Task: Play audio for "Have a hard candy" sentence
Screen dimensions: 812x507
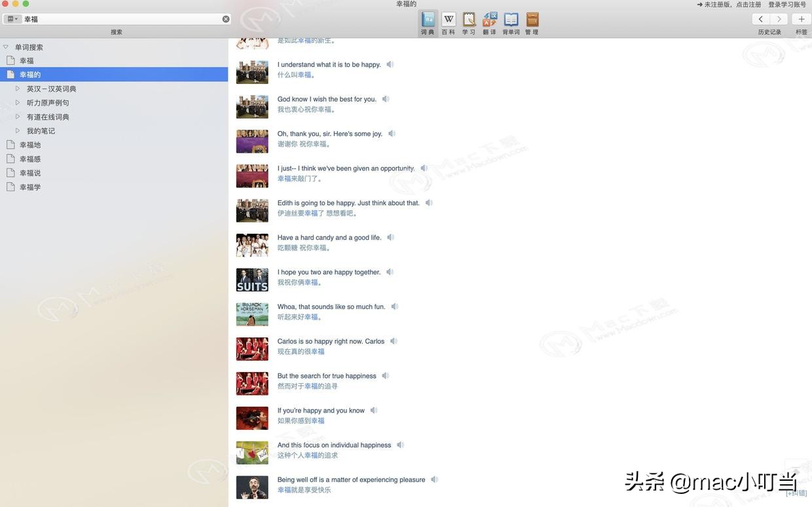Action: (x=391, y=238)
